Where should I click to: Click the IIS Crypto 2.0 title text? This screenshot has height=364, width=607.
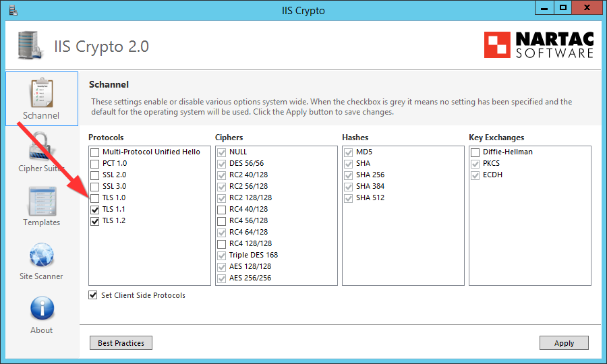(x=101, y=47)
